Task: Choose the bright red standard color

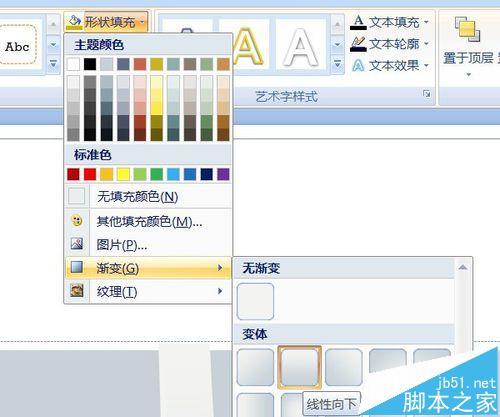Action: [90, 174]
